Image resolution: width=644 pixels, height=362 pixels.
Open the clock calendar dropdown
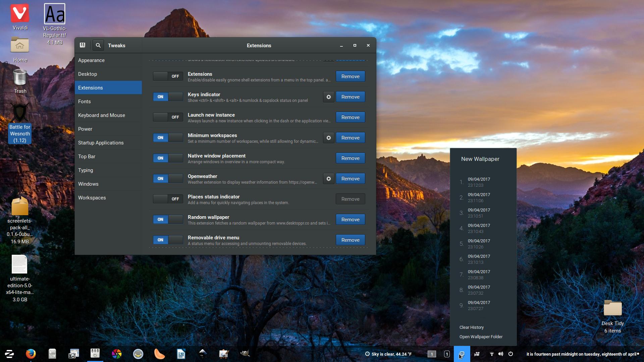[582, 354]
